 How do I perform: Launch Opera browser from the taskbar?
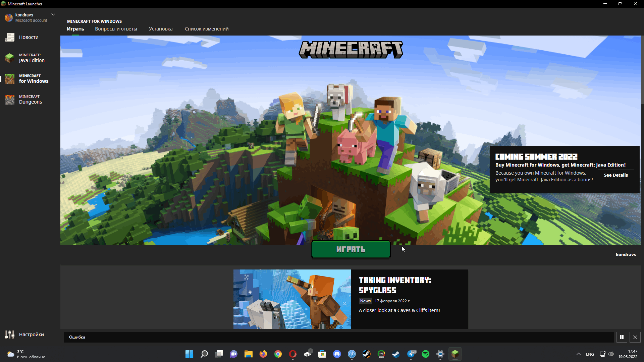pos(293,354)
